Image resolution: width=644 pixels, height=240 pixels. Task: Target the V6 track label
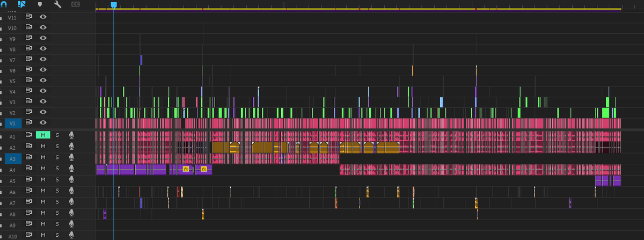(13, 70)
